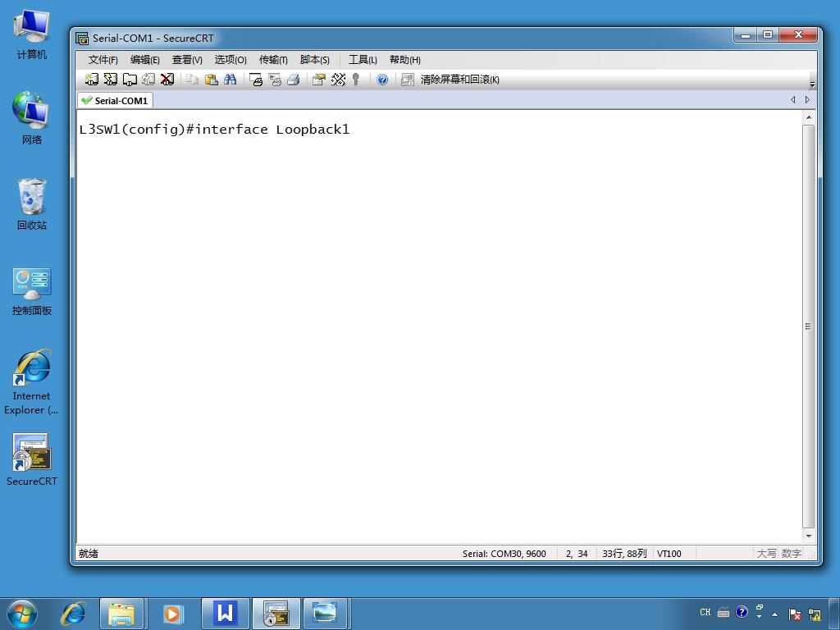
Task: Open the 查看(V) menu
Action: point(187,59)
